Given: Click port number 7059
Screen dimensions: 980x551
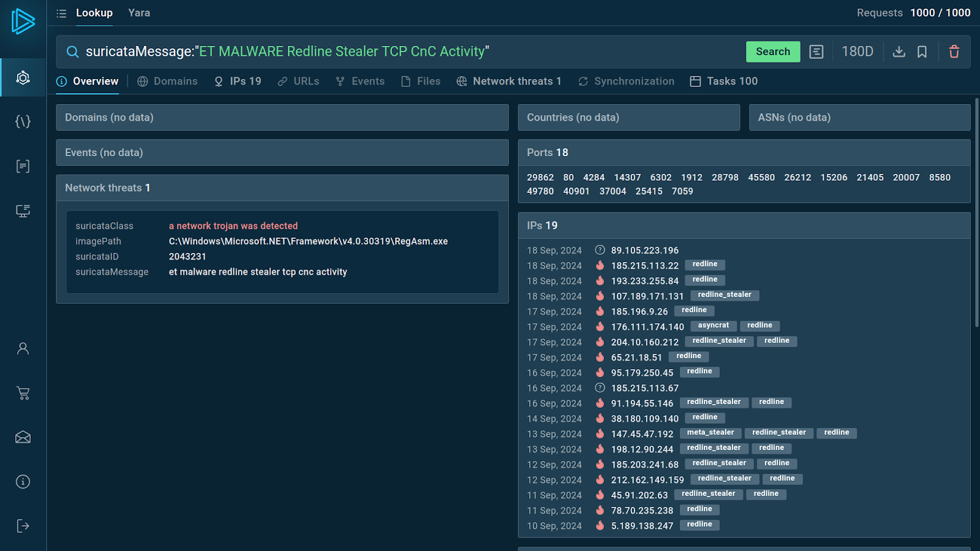Looking at the screenshot, I should (682, 192).
